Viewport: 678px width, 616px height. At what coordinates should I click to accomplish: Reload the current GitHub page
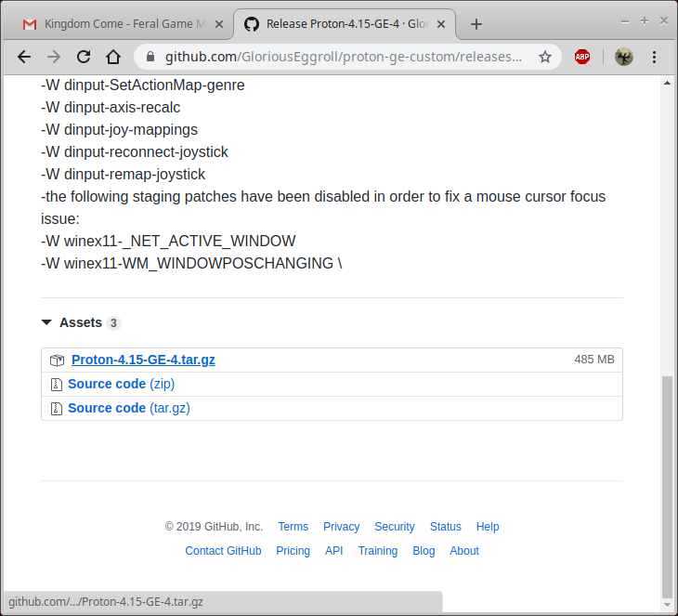tap(84, 57)
